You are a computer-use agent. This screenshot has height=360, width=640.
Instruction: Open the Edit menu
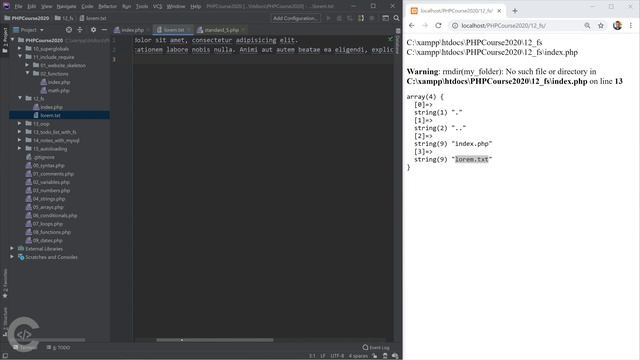[32, 7]
